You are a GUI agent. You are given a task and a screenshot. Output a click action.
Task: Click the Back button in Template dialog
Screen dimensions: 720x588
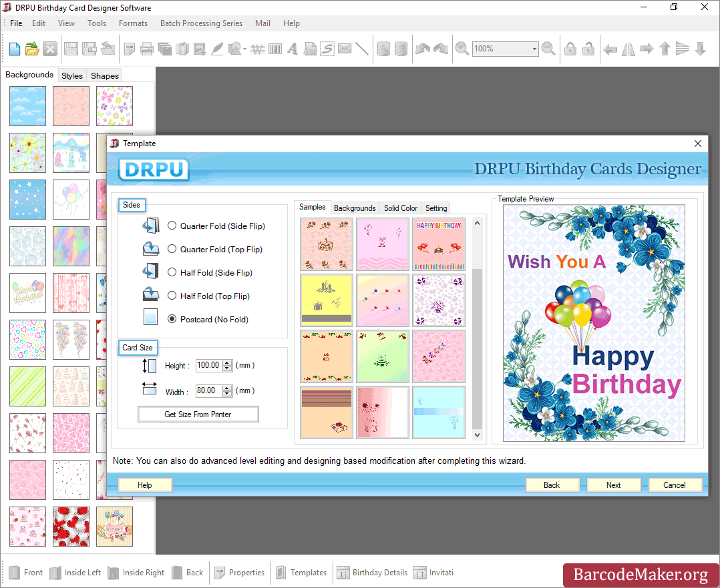pyautogui.click(x=552, y=485)
